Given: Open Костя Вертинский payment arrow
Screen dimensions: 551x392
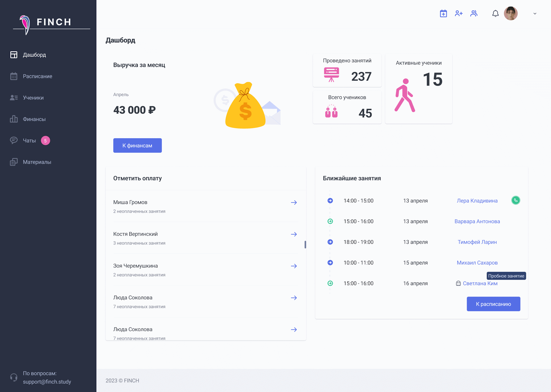Looking at the screenshot, I should click(294, 234).
